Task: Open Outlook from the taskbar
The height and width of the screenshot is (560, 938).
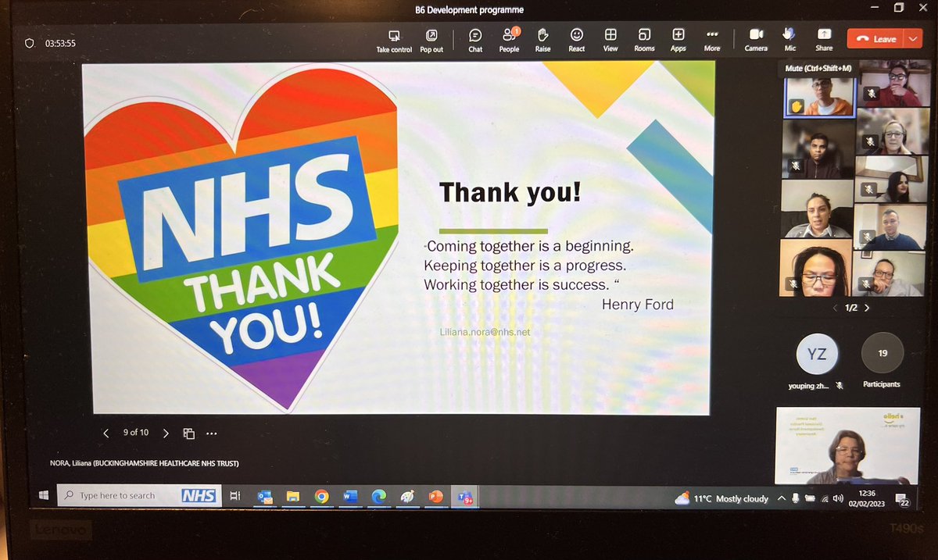Action: click(265, 497)
